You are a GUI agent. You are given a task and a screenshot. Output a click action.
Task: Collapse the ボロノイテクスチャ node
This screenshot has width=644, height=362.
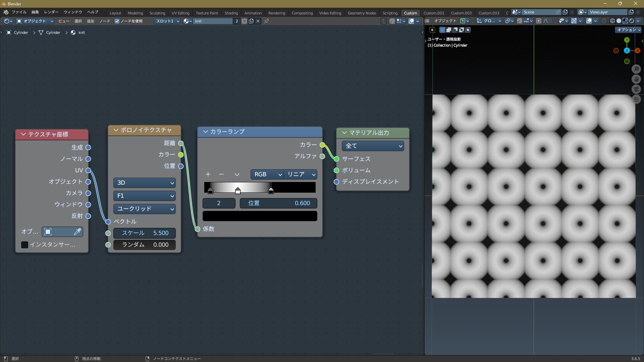pos(116,130)
